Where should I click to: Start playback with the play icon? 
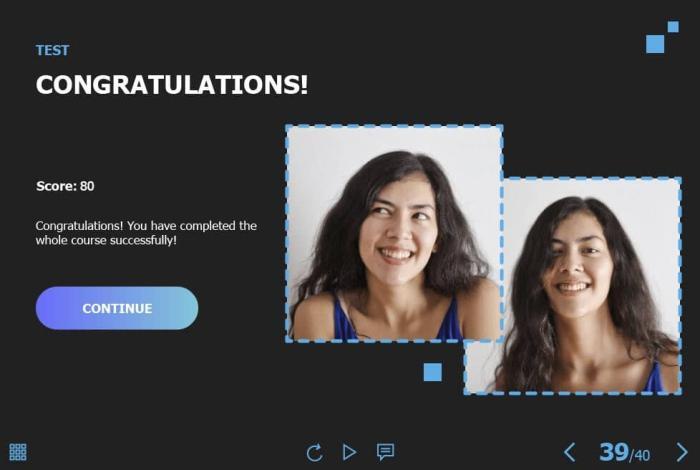349,452
